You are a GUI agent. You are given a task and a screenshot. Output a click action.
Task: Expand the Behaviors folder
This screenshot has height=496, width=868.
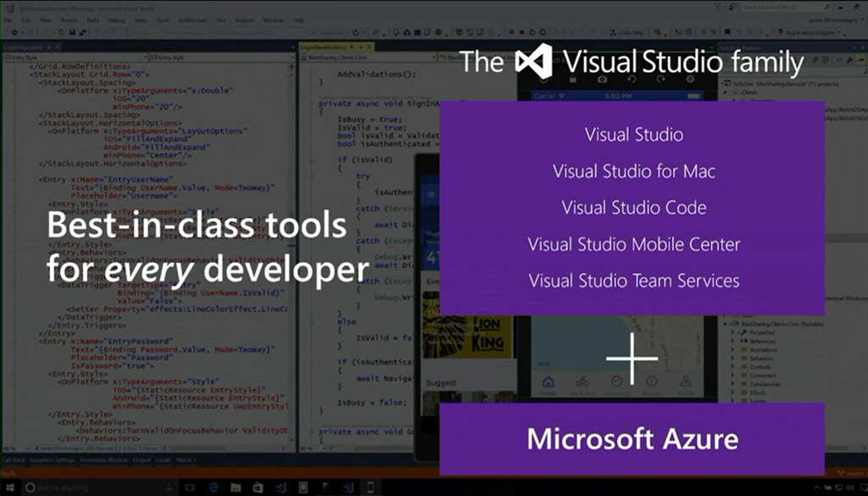pyautogui.click(x=733, y=358)
